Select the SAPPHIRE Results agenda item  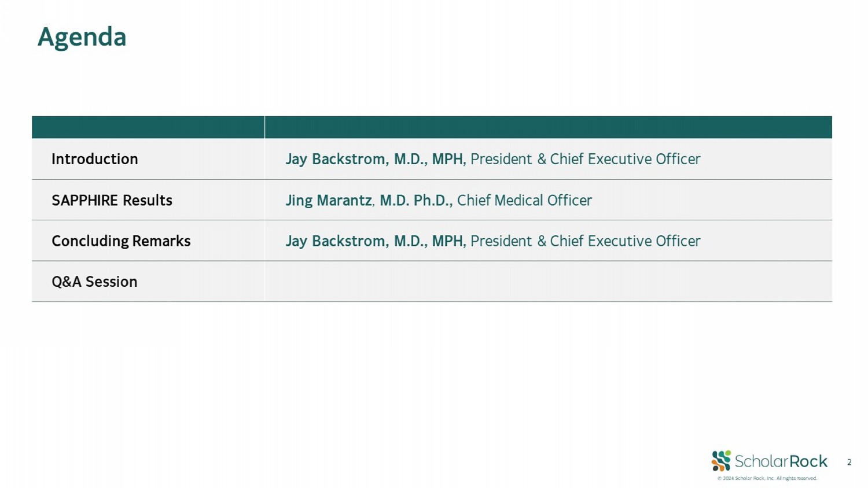tap(112, 200)
